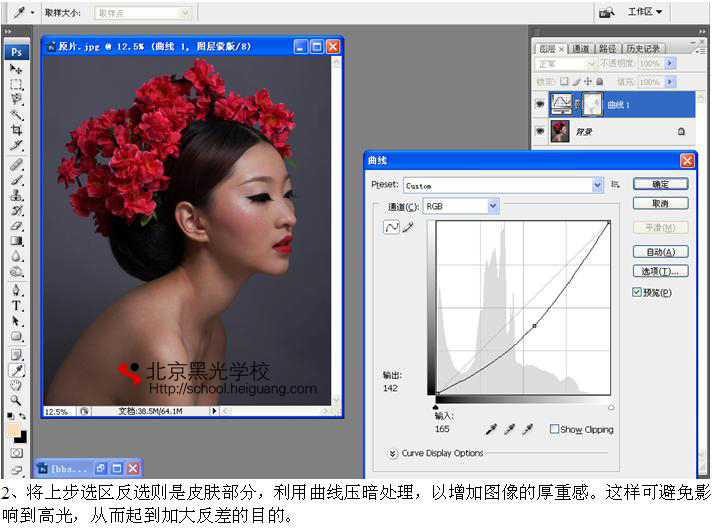Select the Path Selection tool
This screenshot has width=715, height=528.
16,321
